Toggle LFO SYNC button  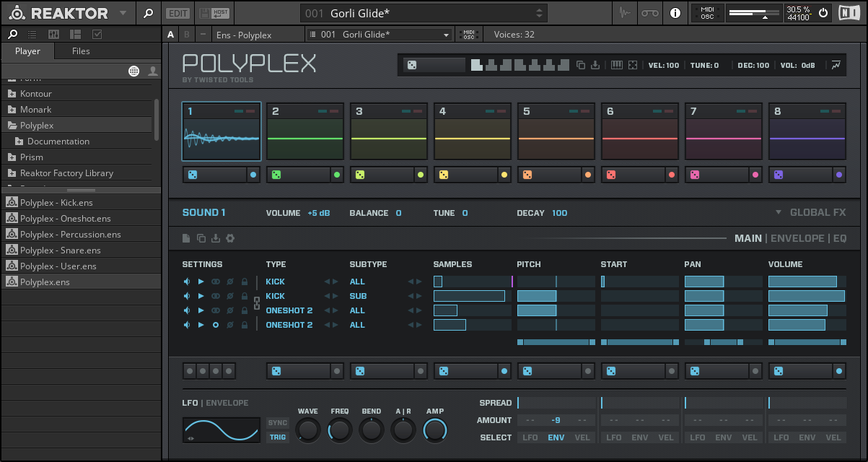click(278, 423)
